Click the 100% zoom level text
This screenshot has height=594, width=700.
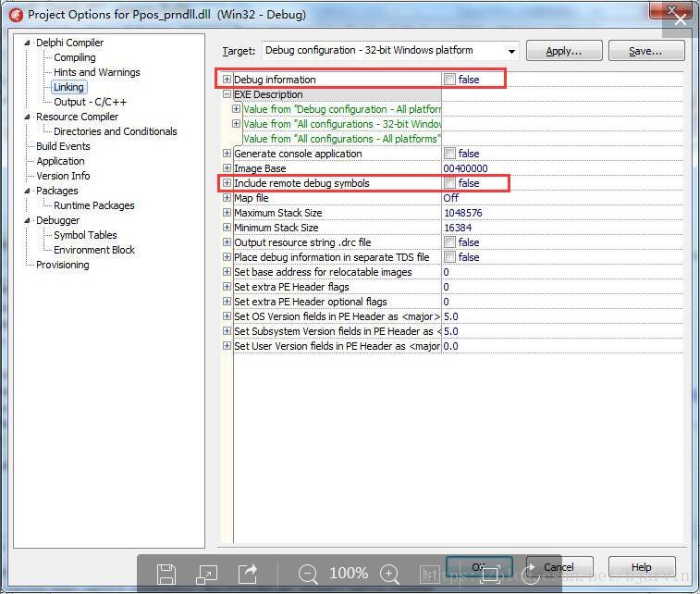[x=349, y=574]
